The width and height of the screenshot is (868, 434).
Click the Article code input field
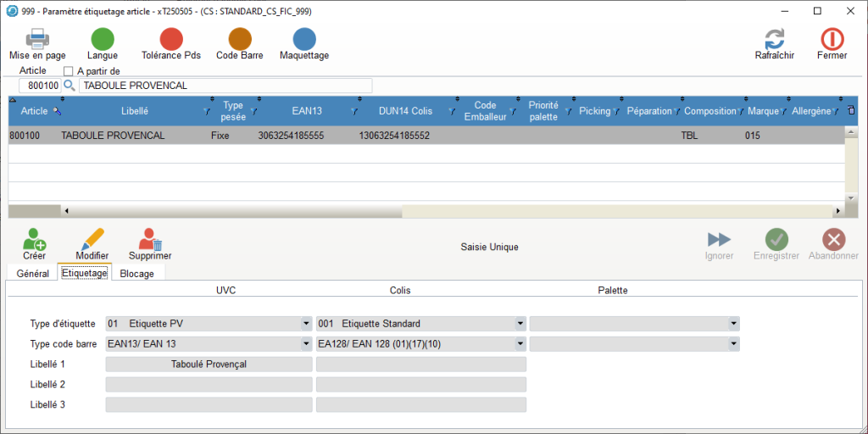click(40, 86)
